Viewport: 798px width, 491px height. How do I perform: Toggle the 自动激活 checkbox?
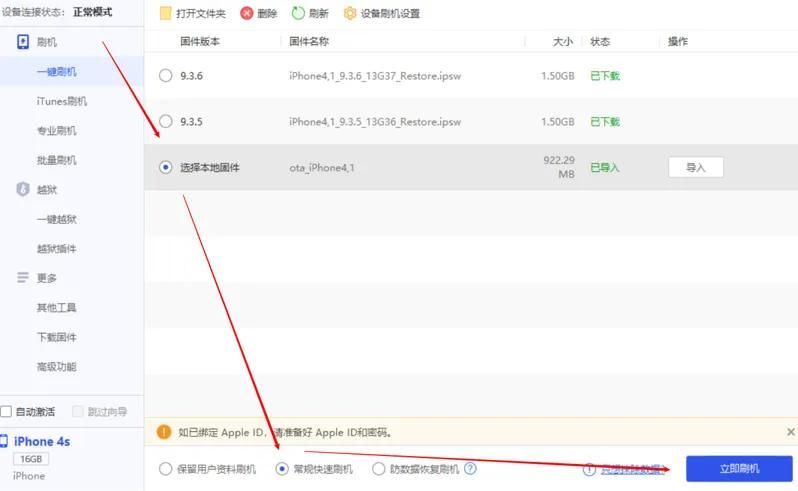point(6,411)
